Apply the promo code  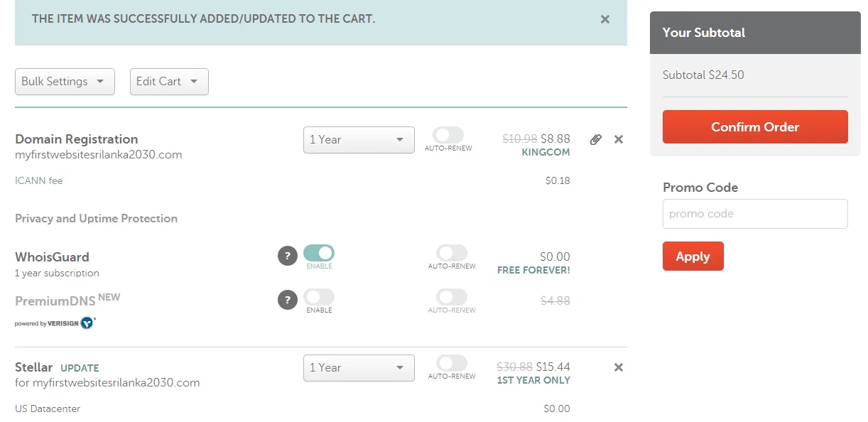[693, 256]
